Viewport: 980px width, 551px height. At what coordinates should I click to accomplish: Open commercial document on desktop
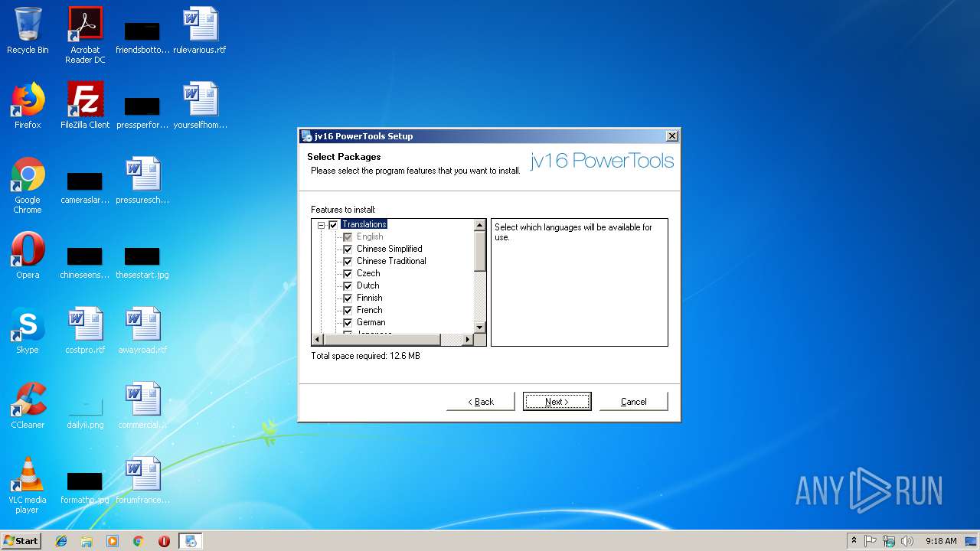tap(142, 406)
